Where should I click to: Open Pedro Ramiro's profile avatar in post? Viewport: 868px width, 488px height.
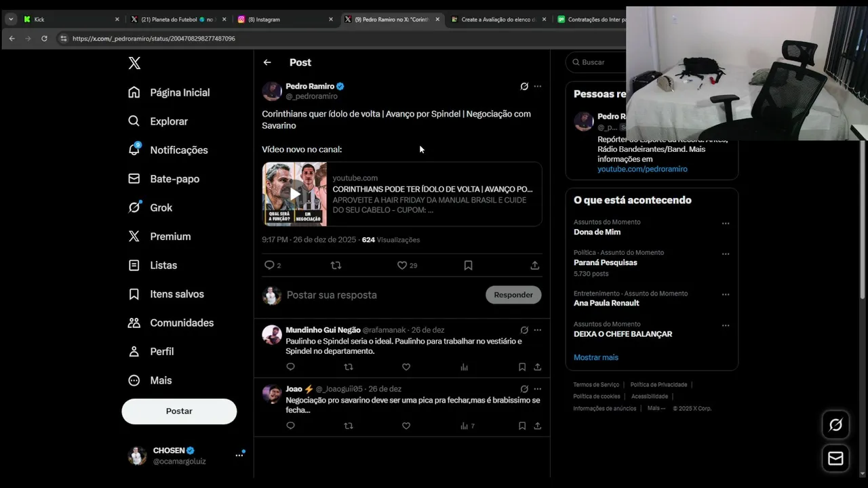pyautogui.click(x=272, y=91)
